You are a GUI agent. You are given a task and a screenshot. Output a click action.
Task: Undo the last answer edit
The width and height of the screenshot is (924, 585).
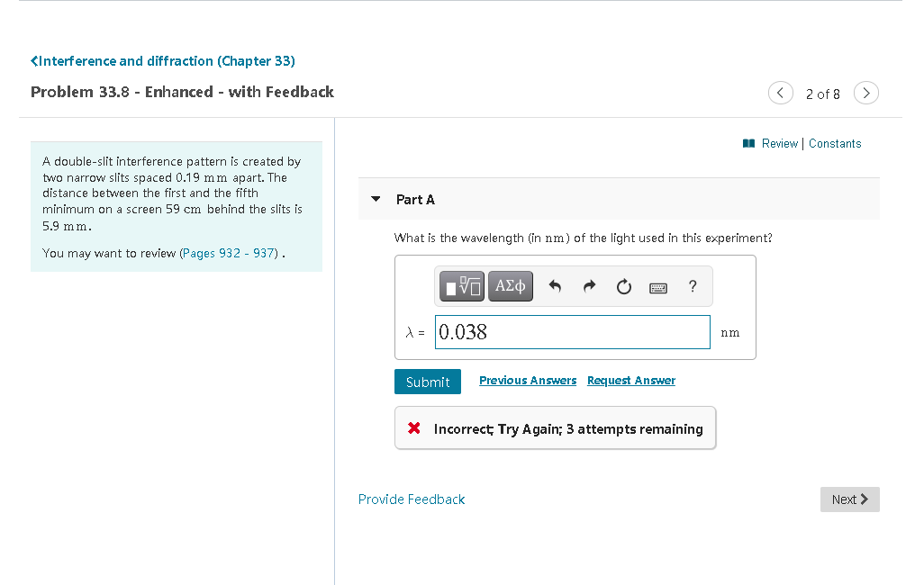[555, 286]
